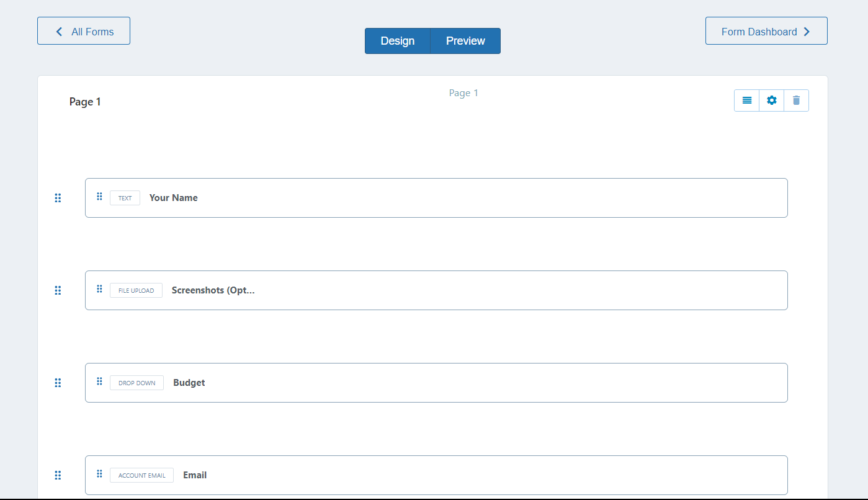Screen dimensions: 868x500
Task: Click the Page 1 heading label
Action: point(85,101)
